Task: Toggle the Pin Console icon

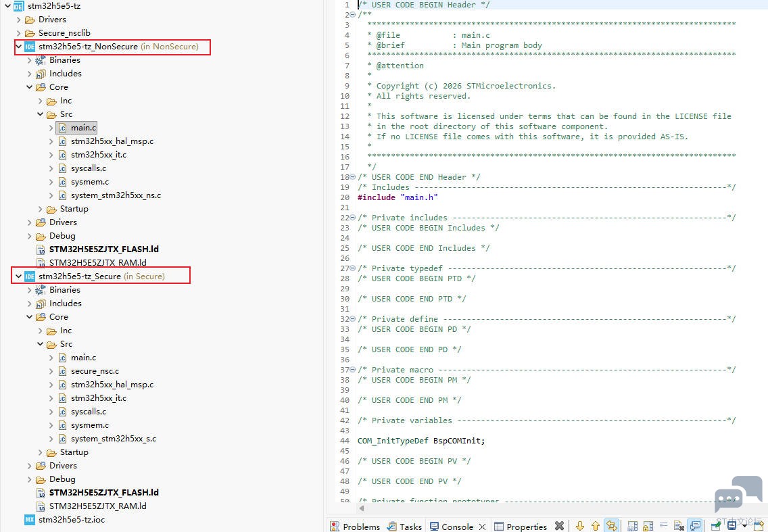Action: (x=715, y=526)
